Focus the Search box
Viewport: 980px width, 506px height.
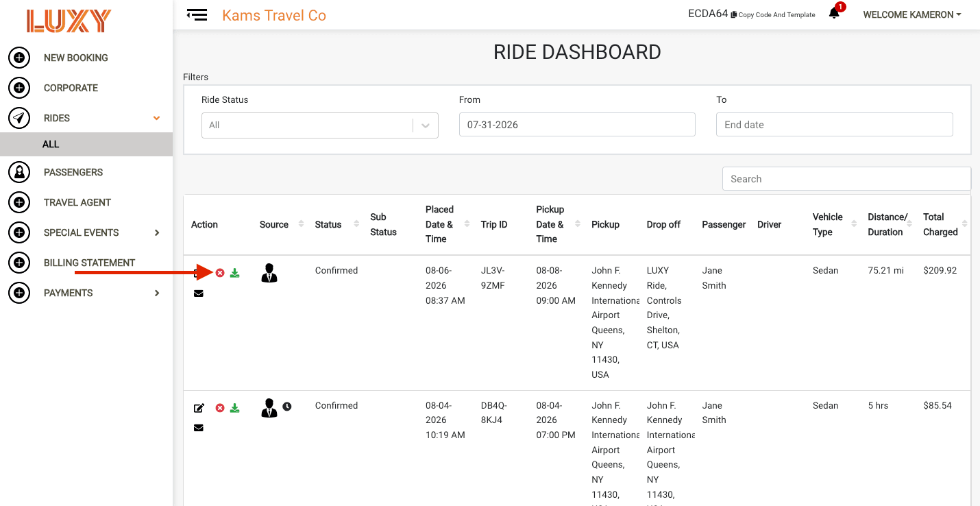(846, 179)
